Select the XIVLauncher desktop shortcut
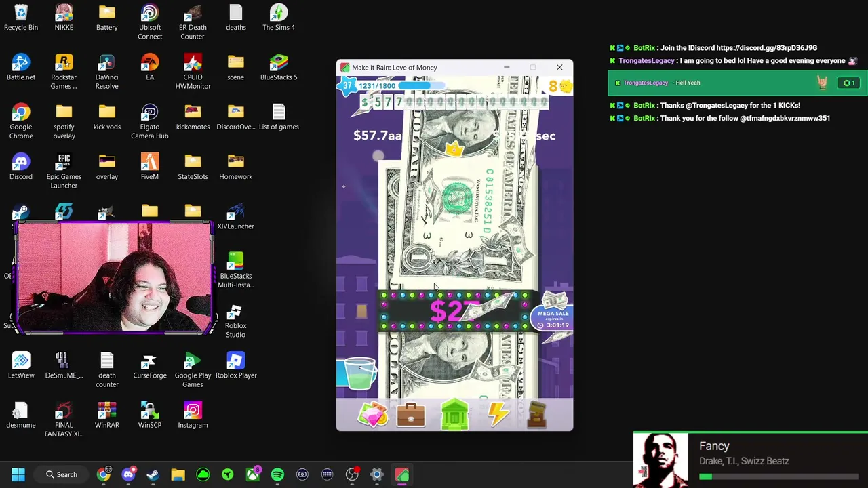 (x=236, y=216)
